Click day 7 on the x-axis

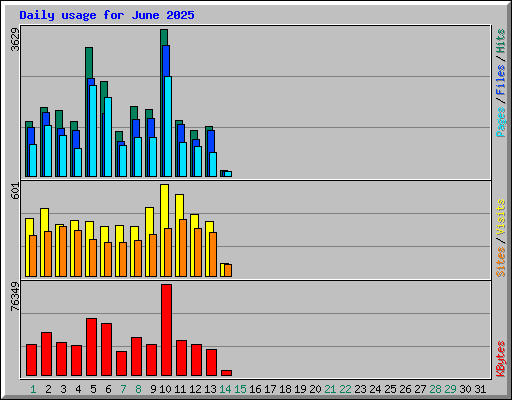123,389
